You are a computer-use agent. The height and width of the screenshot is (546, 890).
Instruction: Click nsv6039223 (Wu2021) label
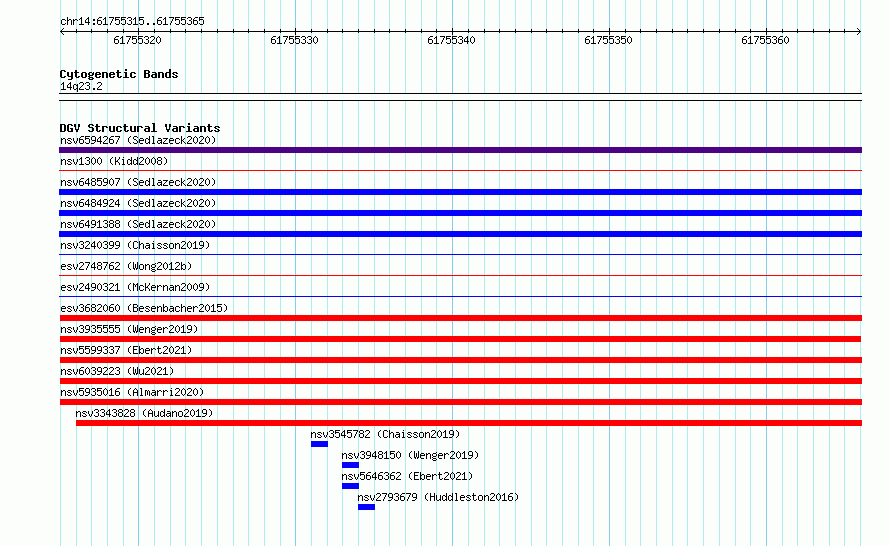(117, 371)
